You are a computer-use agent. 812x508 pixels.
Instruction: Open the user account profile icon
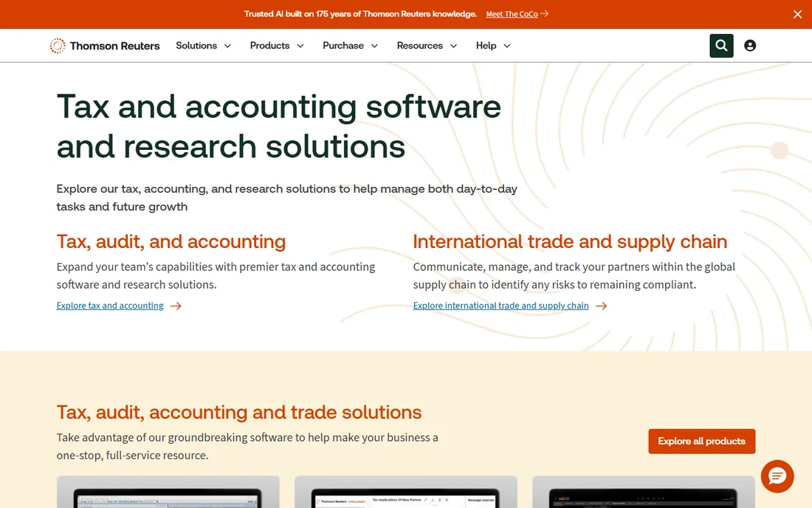pos(750,46)
